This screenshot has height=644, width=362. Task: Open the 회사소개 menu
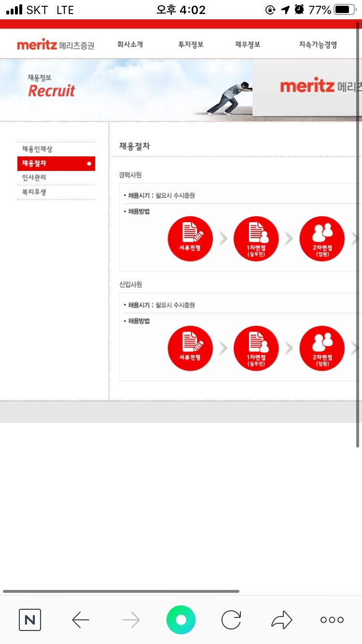pyautogui.click(x=130, y=45)
